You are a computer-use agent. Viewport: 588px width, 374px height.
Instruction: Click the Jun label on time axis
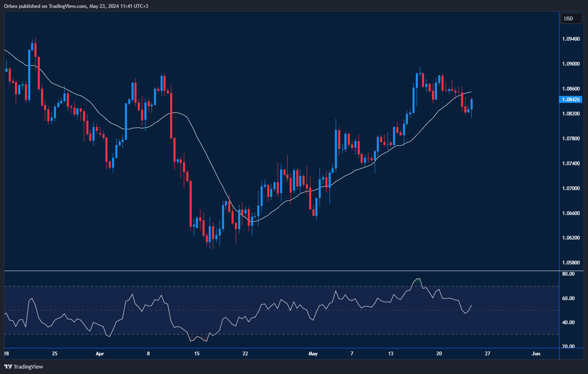tap(536, 354)
